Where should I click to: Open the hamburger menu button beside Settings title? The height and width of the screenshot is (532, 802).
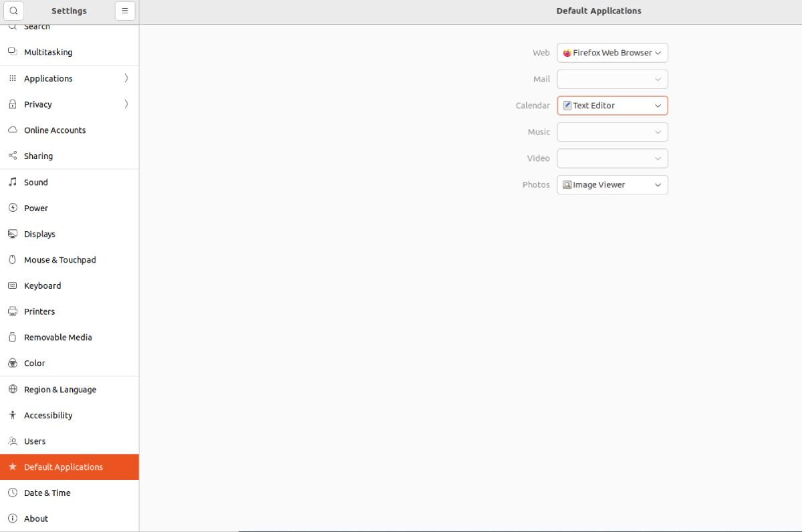point(125,11)
